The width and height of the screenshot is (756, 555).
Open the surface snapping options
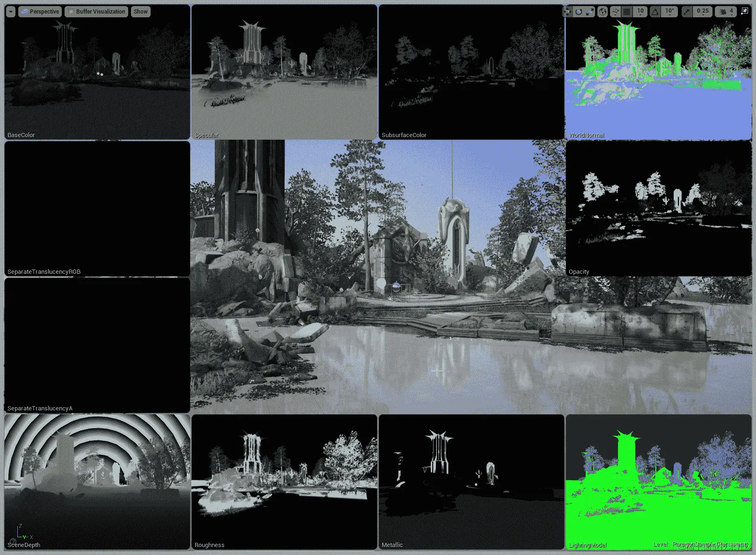[x=616, y=12]
